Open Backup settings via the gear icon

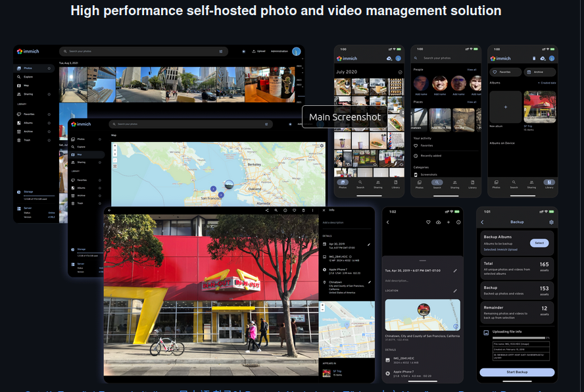tap(551, 222)
